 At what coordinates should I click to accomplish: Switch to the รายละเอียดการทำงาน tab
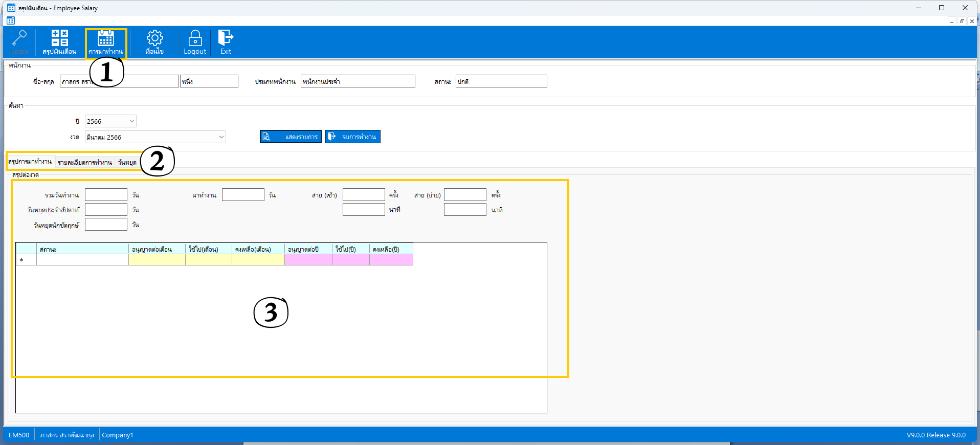(85, 162)
